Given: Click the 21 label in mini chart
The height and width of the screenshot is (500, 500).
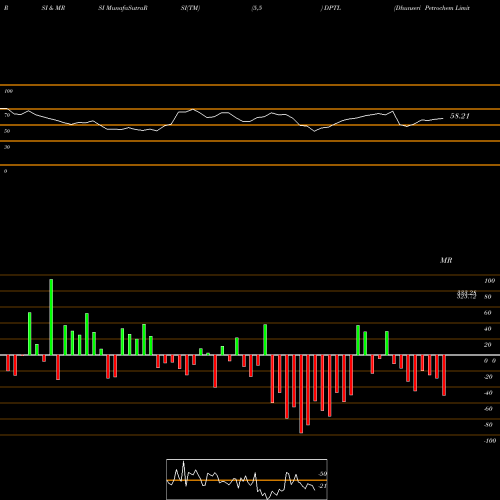Looking at the screenshot, I should [x=322, y=486].
